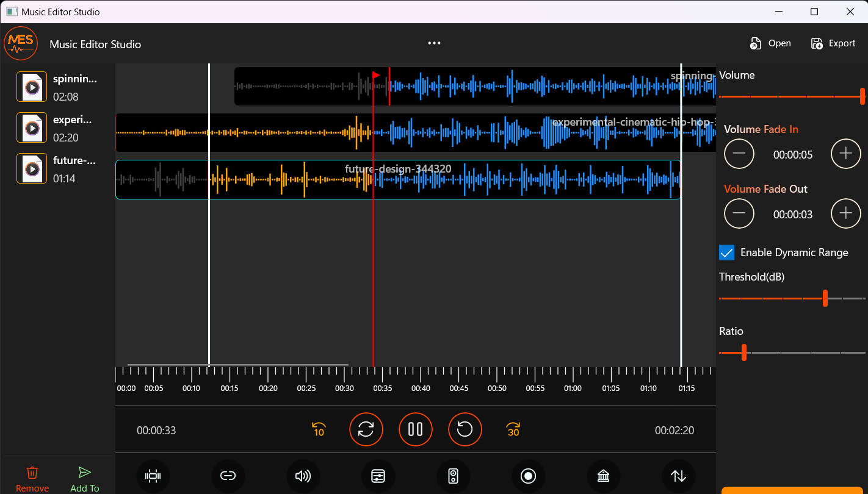
Task: Open the pitch shift tool
Action: pyautogui.click(x=678, y=476)
